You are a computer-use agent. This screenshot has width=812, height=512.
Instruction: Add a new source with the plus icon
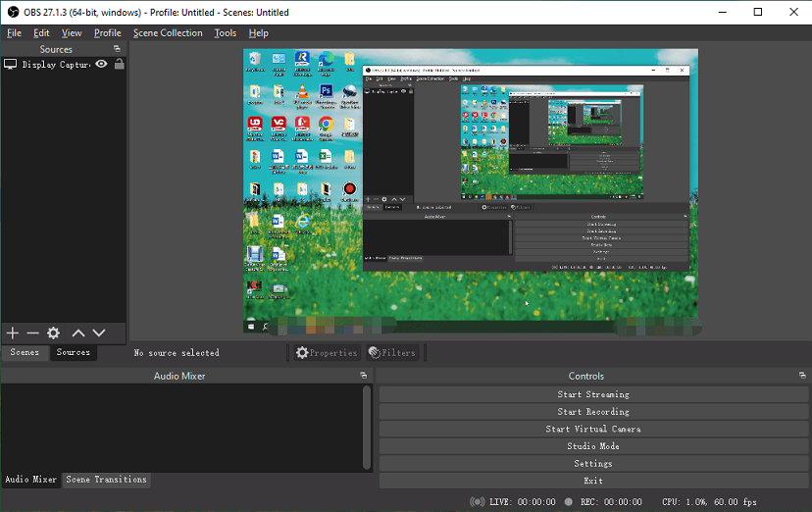(x=13, y=333)
